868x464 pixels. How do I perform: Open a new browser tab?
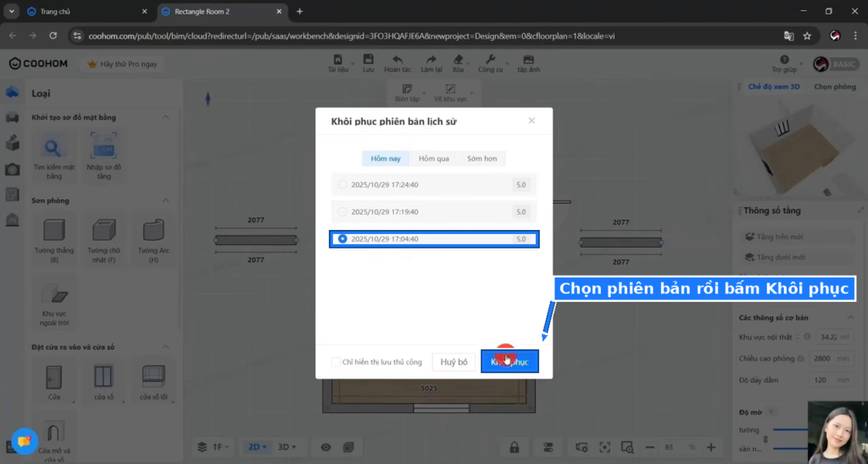[299, 11]
